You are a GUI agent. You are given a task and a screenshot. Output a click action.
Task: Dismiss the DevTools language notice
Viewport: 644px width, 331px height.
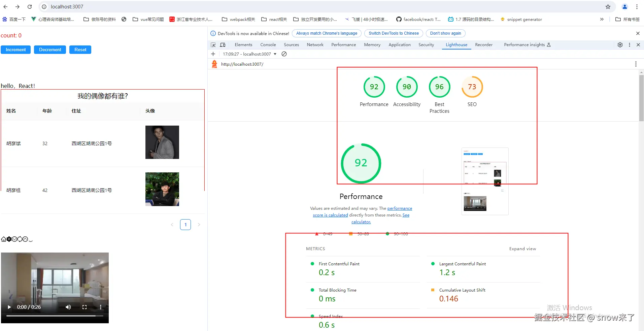(638, 33)
